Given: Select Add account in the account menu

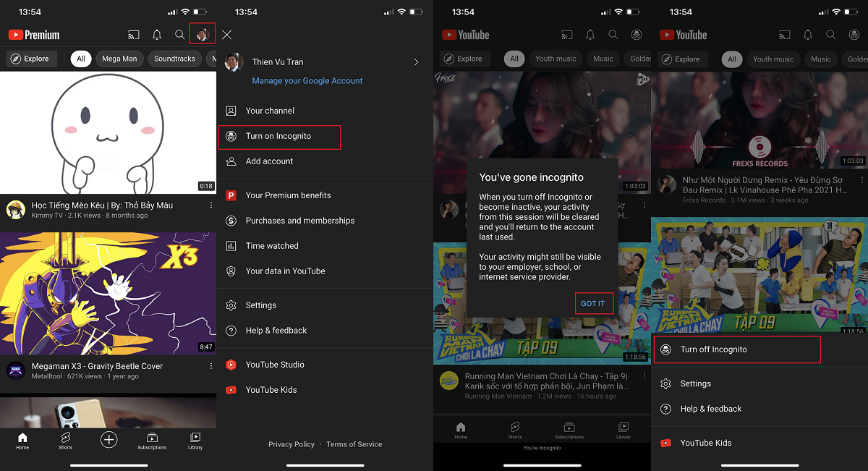Looking at the screenshot, I should (x=268, y=161).
